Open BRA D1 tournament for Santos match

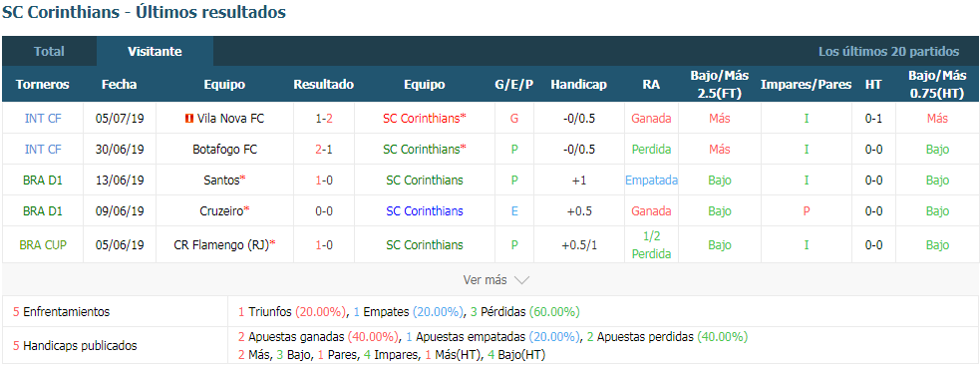click(x=43, y=180)
